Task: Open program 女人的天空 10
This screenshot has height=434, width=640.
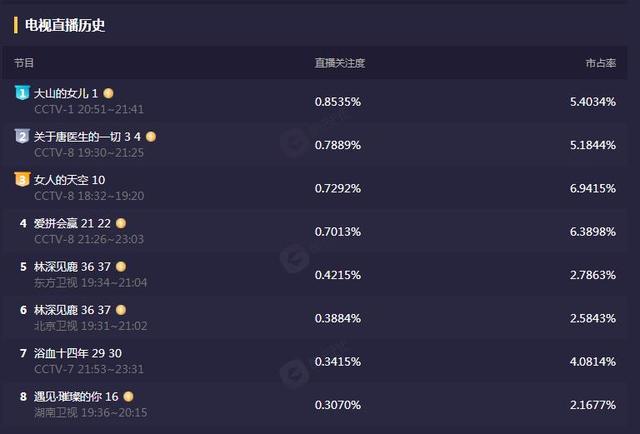Action: click(x=69, y=180)
